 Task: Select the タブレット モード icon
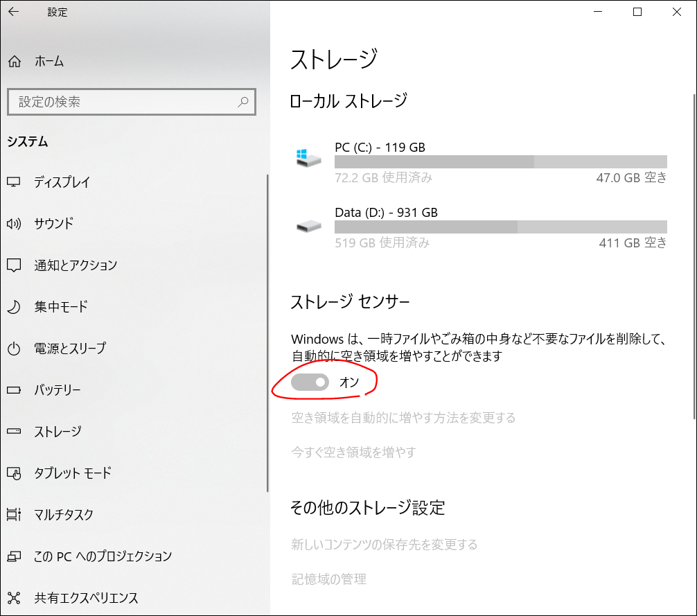(x=13, y=473)
